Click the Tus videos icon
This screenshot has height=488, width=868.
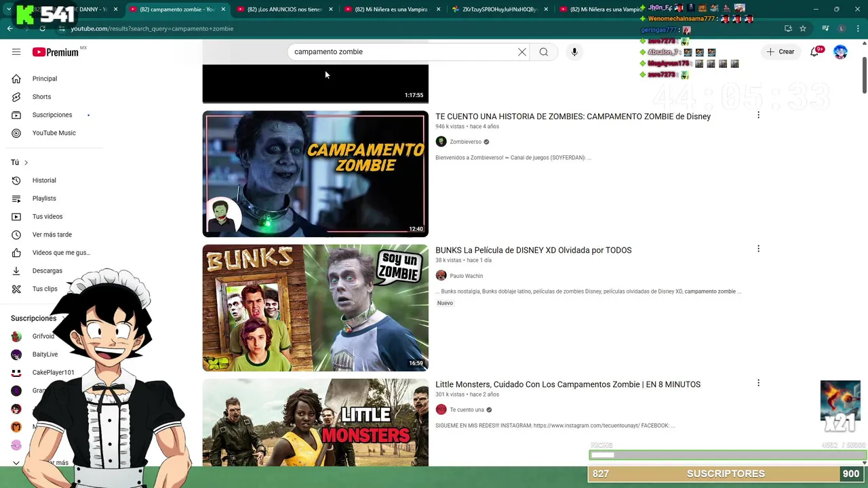click(16, 216)
